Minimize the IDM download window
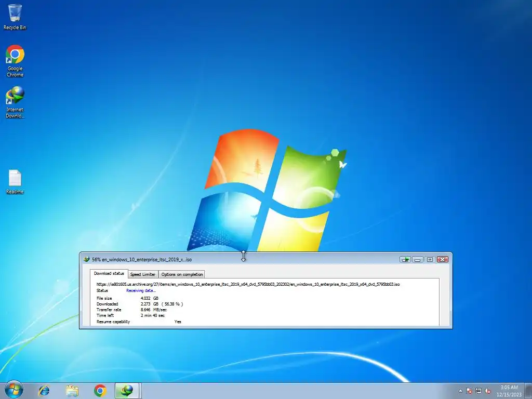 click(417, 260)
